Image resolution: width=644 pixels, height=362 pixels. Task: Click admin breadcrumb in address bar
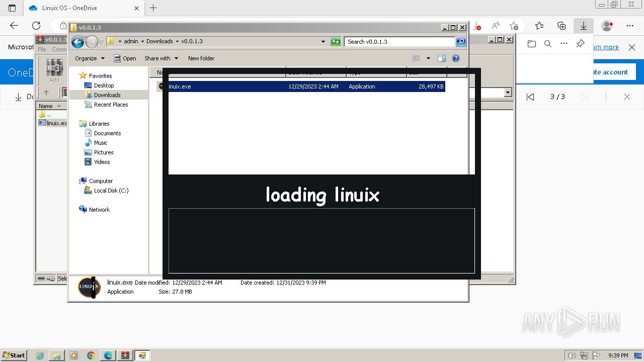click(131, 42)
